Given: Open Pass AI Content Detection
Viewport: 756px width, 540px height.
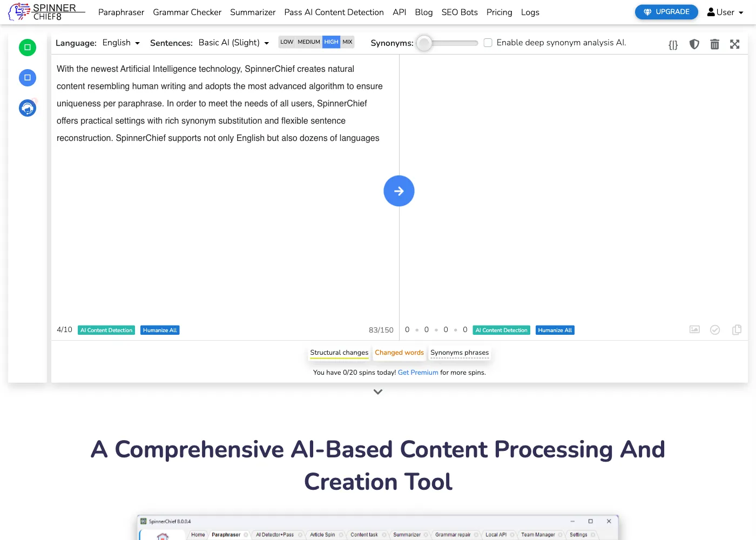Looking at the screenshot, I should pyautogui.click(x=334, y=12).
